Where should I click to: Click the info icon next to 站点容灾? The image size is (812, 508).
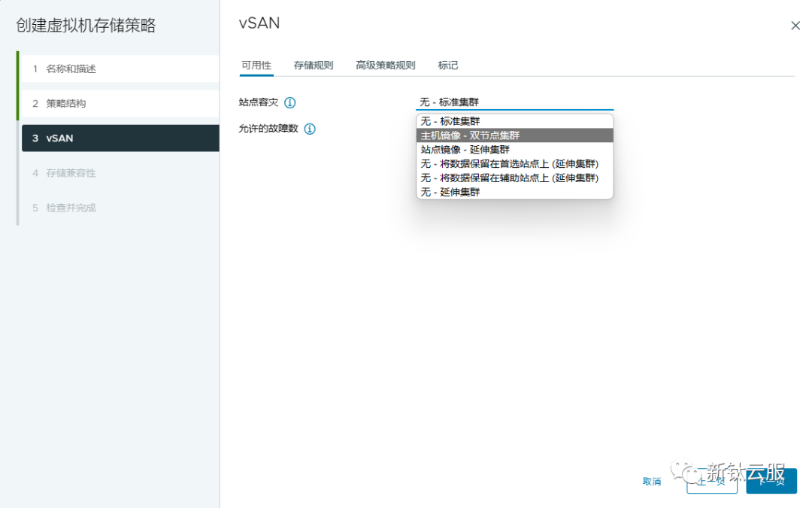pyautogui.click(x=289, y=102)
